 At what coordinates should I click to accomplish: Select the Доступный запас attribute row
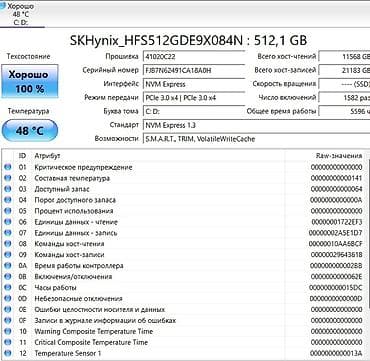point(183,189)
